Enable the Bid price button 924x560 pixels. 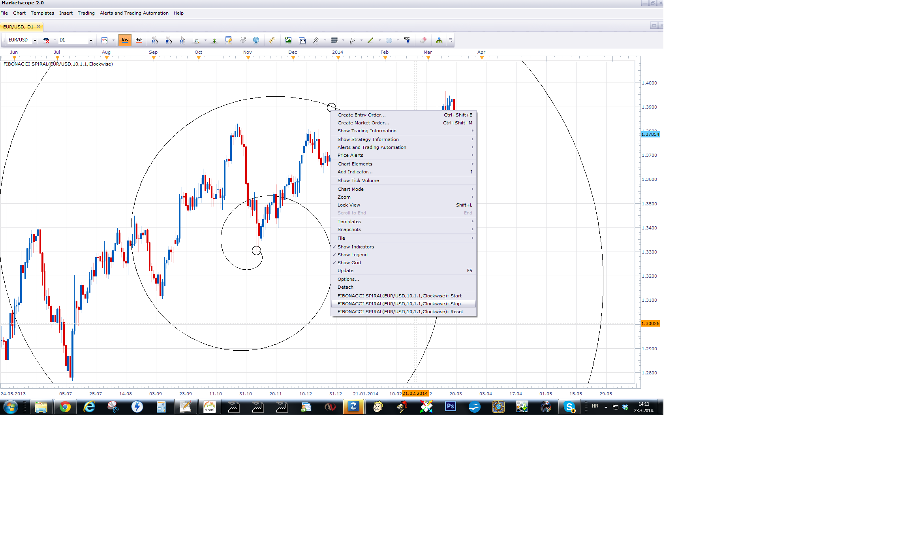click(125, 40)
